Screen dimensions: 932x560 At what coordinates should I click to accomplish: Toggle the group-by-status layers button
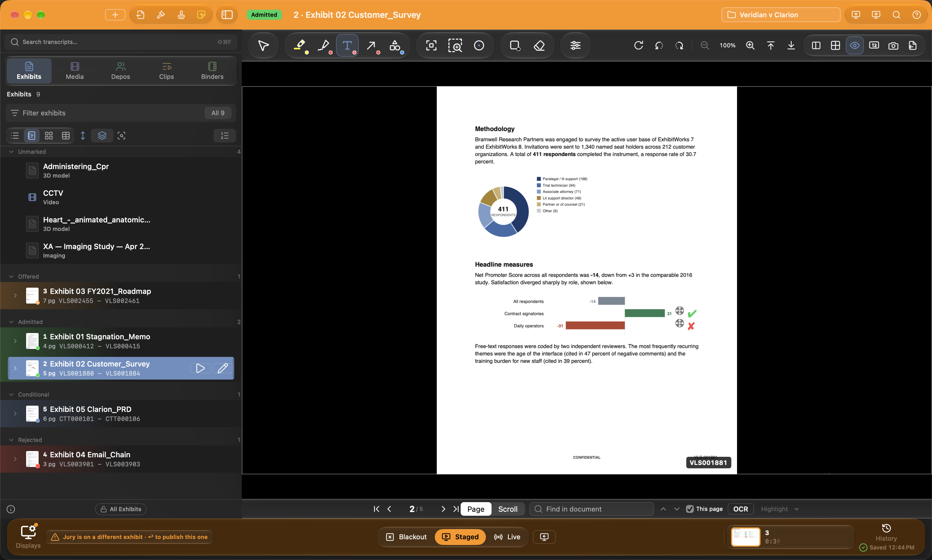click(x=102, y=136)
